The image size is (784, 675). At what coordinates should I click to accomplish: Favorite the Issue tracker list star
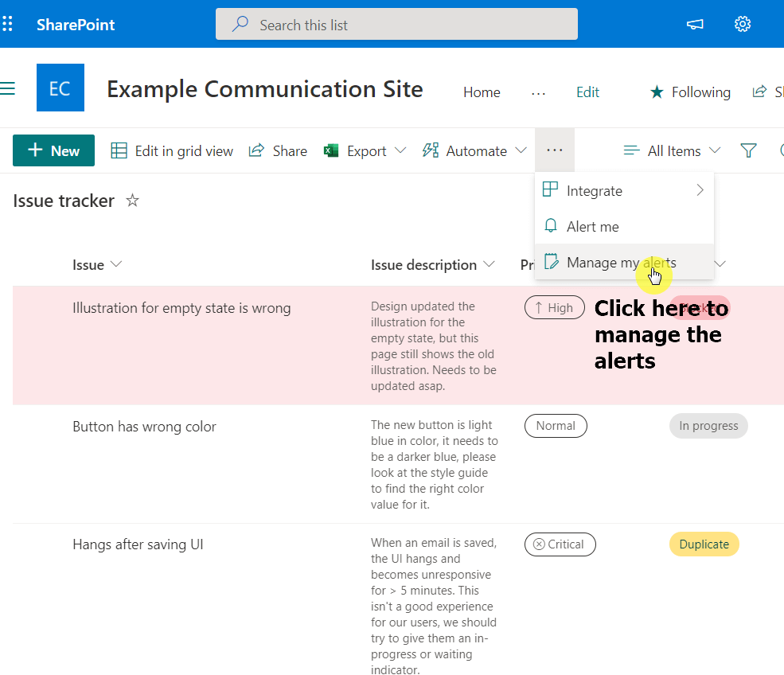click(x=132, y=201)
